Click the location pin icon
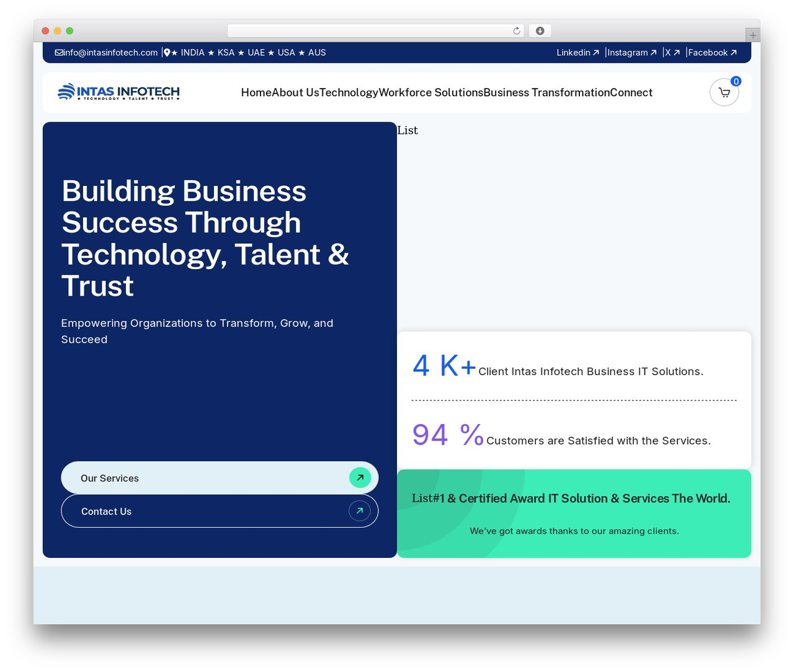This screenshot has height=672, width=794. 167,53
